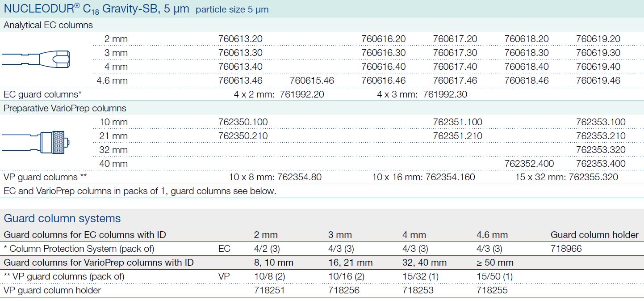
Task: Select part number 762353.320
Action: (x=601, y=150)
